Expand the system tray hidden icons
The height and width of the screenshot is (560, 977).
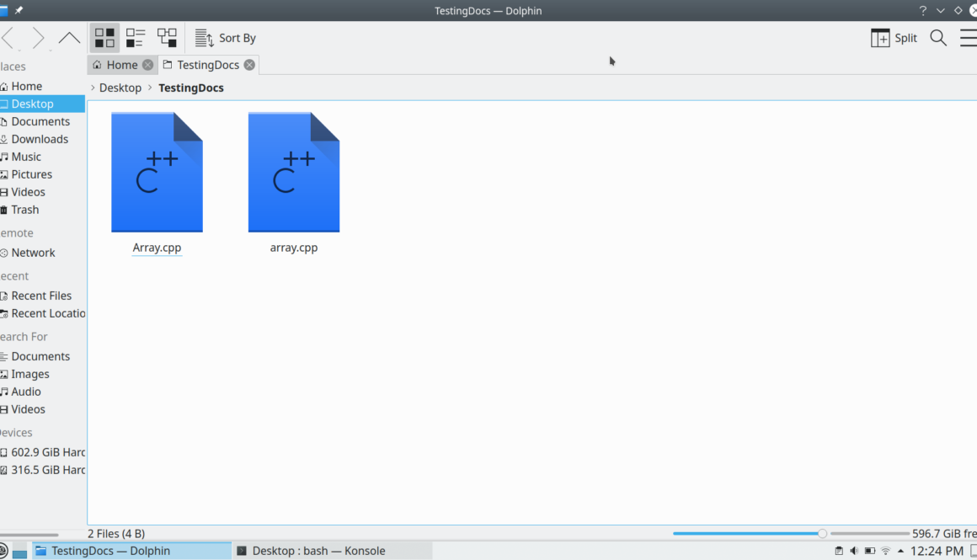point(900,550)
